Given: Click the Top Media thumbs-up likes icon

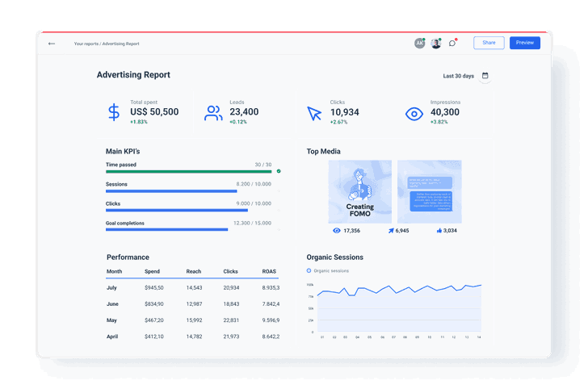Looking at the screenshot, I should 439,231.
